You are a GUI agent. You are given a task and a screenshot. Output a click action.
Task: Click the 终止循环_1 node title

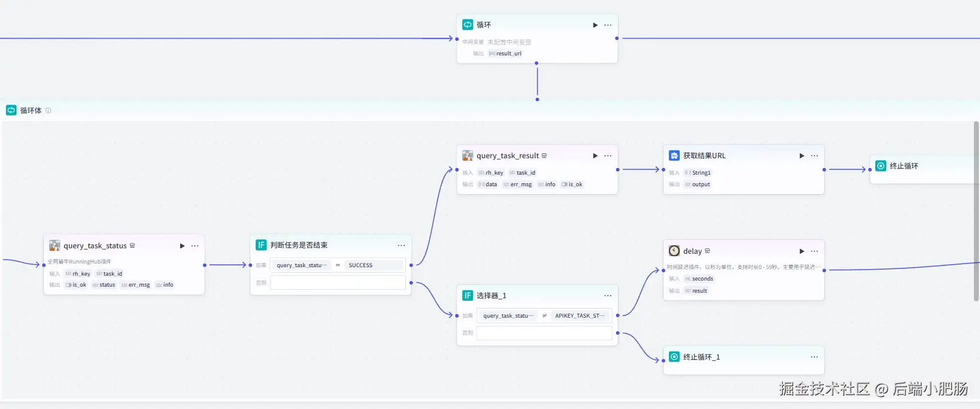point(701,357)
